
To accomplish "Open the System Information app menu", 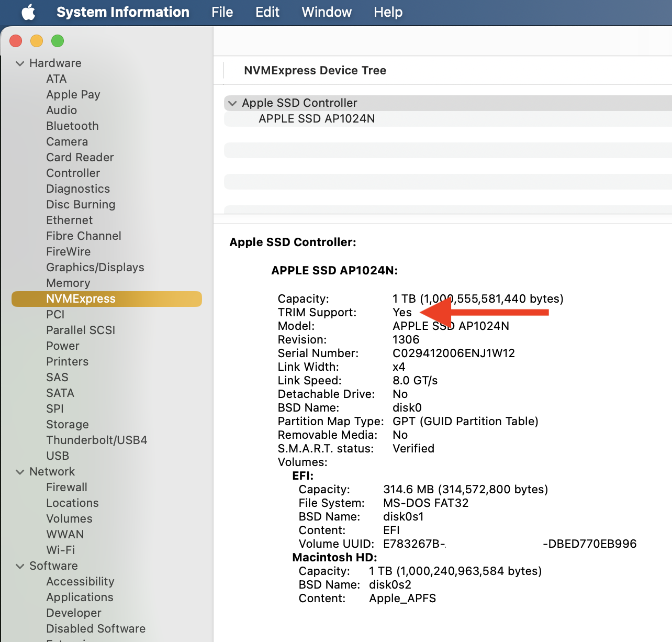I will pyautogui.click(x=123, y=12).
